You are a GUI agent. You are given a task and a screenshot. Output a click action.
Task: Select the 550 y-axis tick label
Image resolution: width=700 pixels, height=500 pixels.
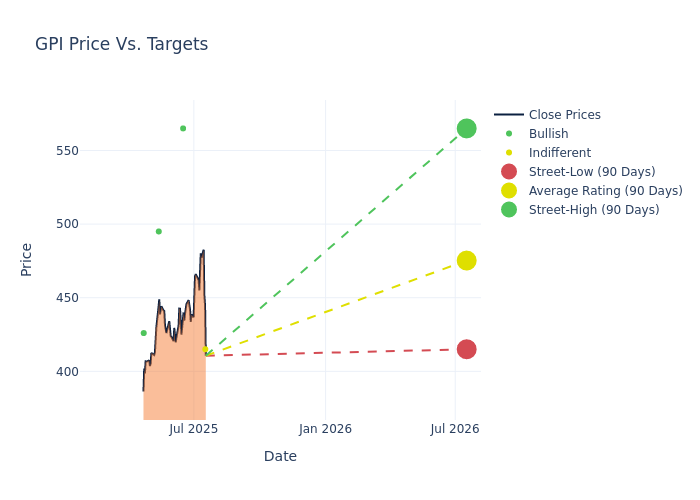[94, 151]
